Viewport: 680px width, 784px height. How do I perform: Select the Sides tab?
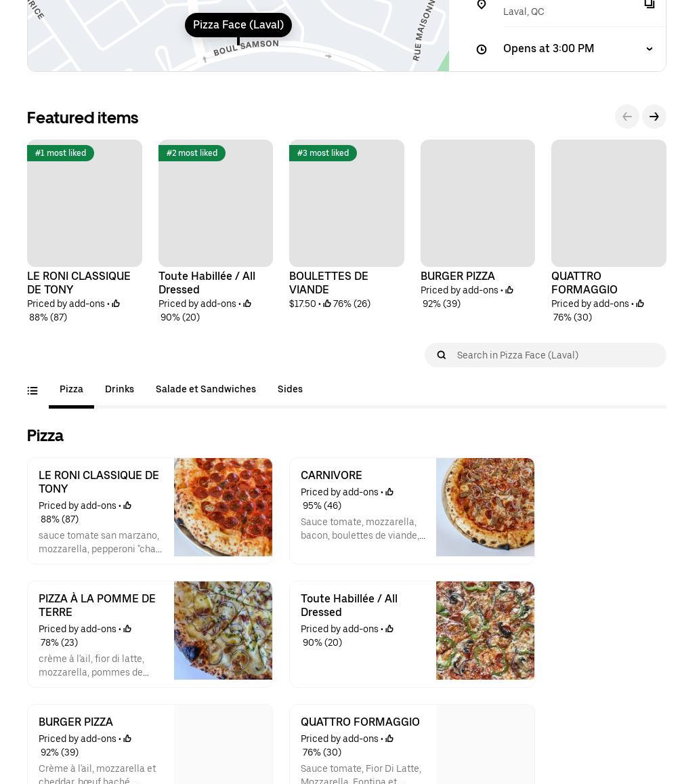coord(290,390)
